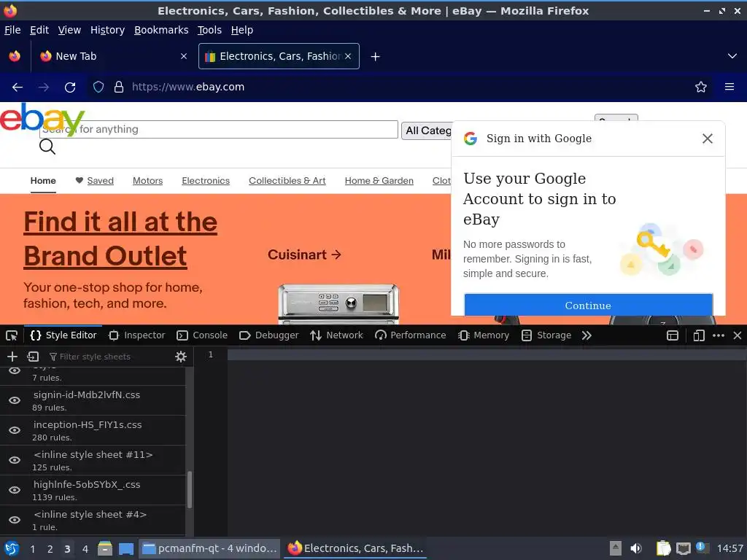Open Home & Garden link
Viewport: 747px width, 560px height.
point(379,181)
